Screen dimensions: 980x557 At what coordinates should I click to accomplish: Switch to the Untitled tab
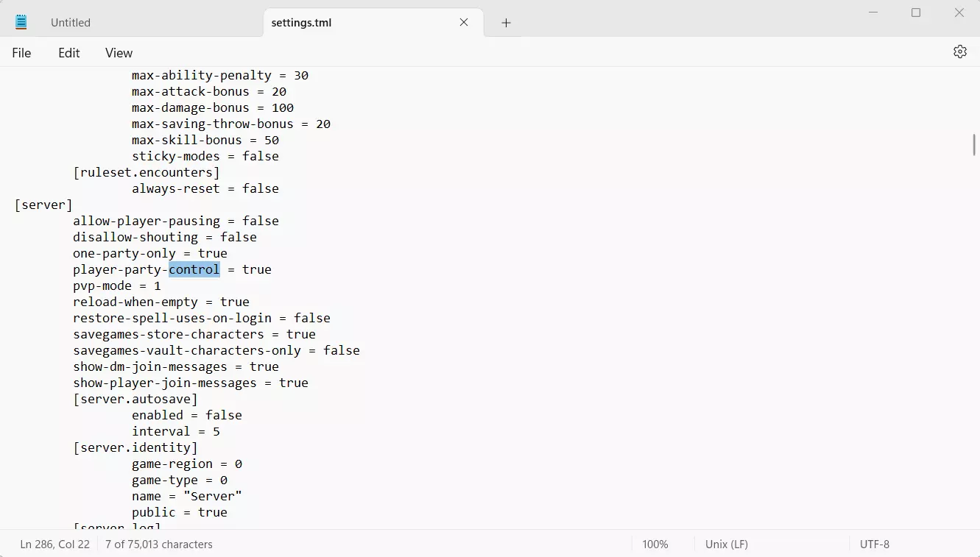pyautogui.click(x=71, y=23)
